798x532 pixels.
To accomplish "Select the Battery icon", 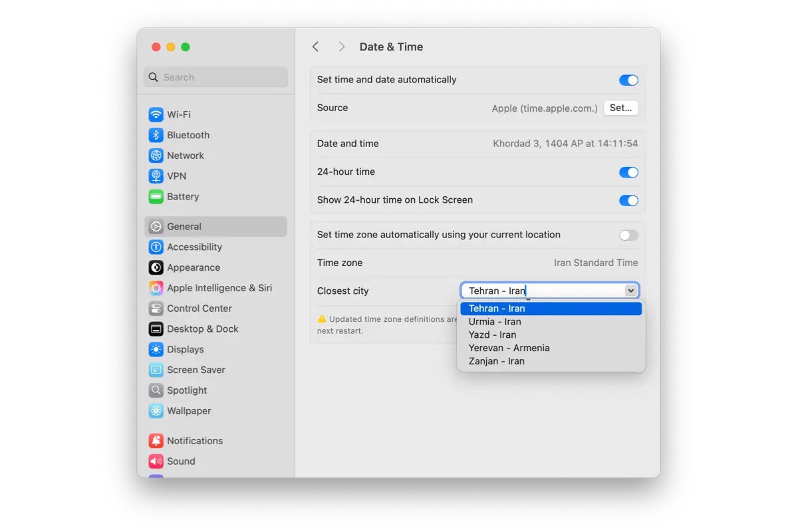I will point(156,197).
